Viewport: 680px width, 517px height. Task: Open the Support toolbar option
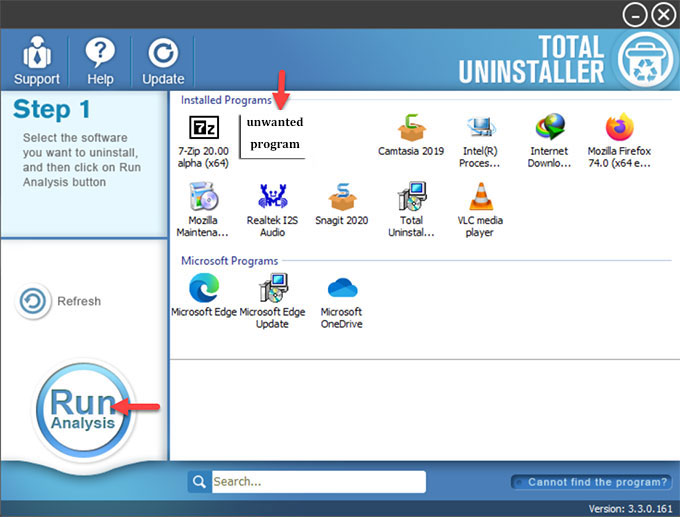point(36,60)
